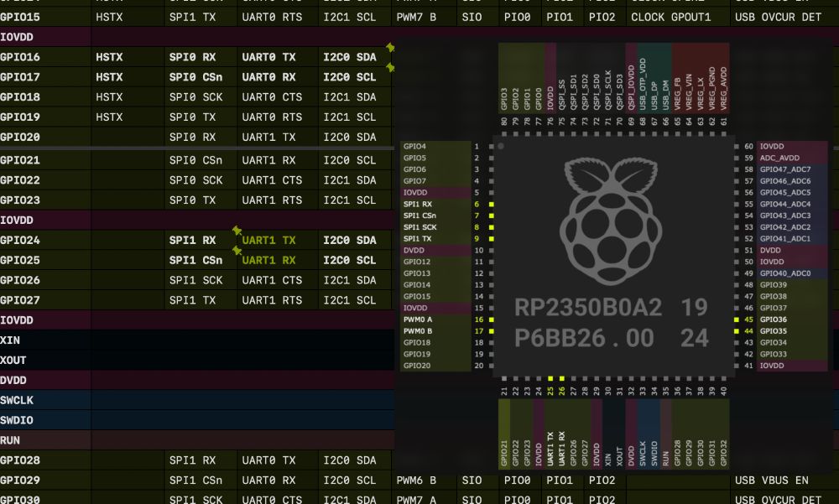Click the XIN row label
This screenshot has width=839, height=504.
click(9, 340)
